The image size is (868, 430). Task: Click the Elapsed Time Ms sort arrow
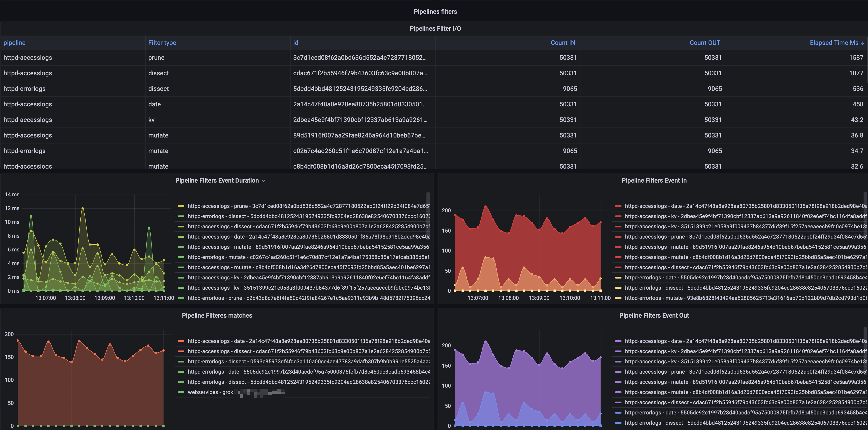tap(862, 43)
